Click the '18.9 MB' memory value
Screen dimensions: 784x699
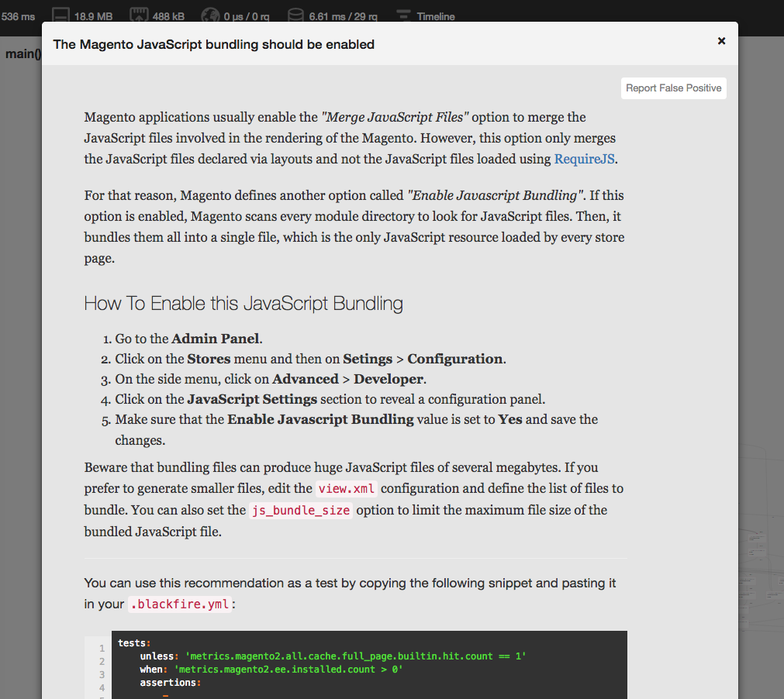tap(93, 16)
